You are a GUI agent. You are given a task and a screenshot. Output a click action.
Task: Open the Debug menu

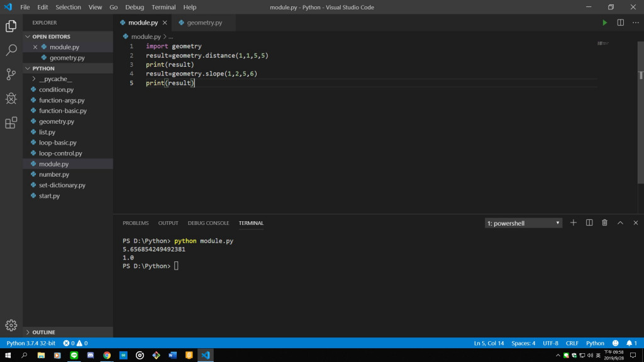(x=135, y=7)
